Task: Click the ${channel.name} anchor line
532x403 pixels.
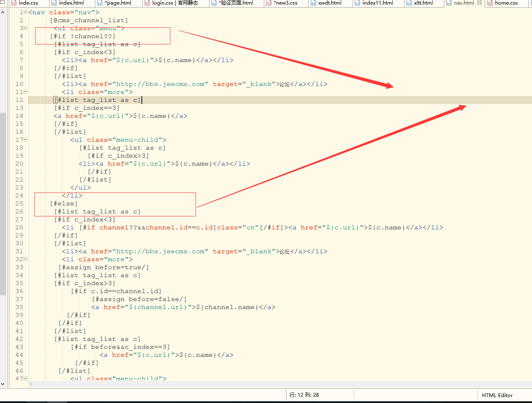Action: click(x=183, y=307)
